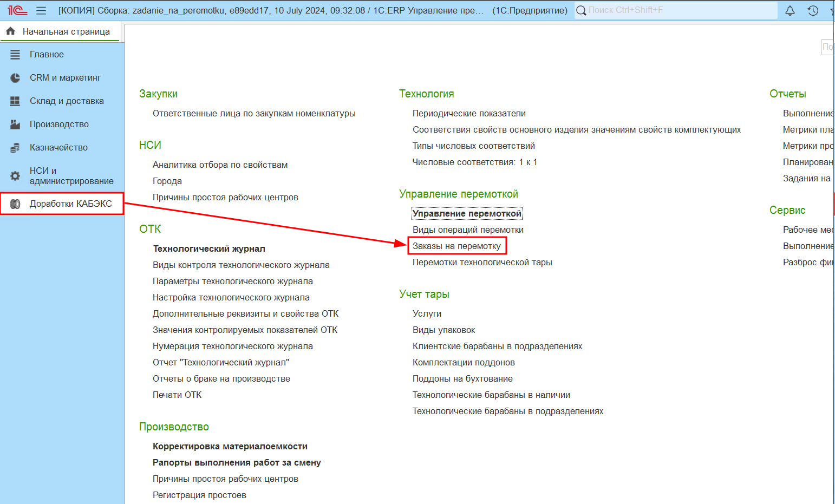
Task: Open Клиентские барабаны в подразделениях
Action: [x=497, y=346]
